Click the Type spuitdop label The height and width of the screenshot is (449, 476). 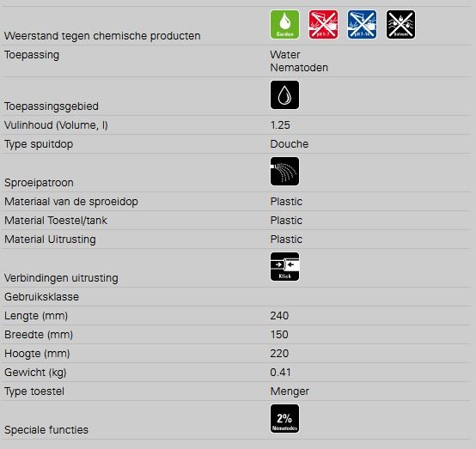tap(39, 144)
